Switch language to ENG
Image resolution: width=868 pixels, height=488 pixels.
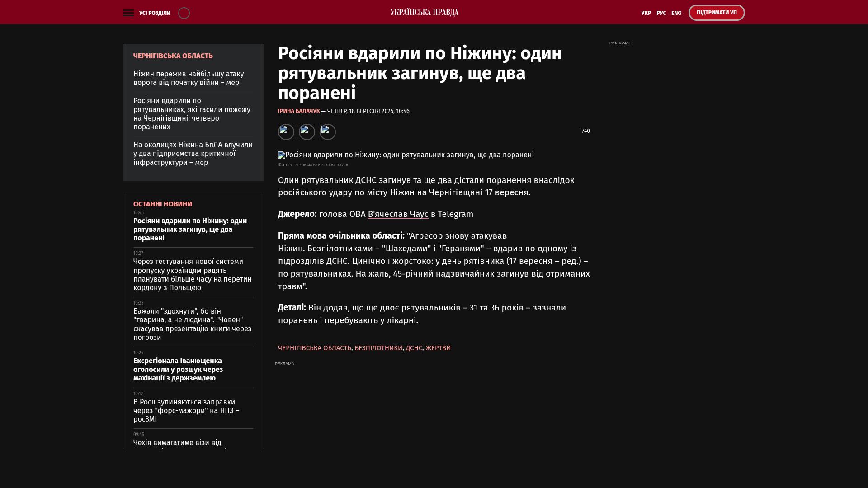coord(676,13)
